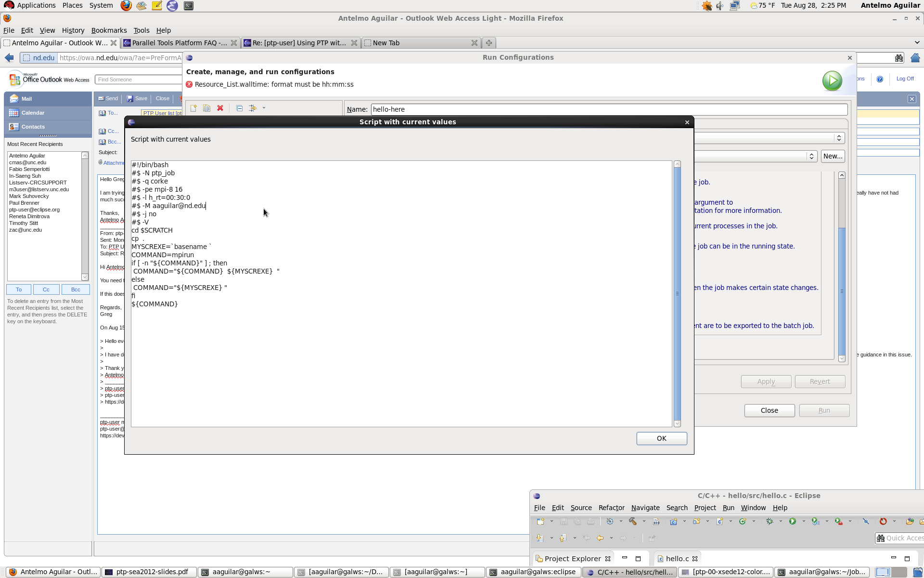Click the Run Configurations description scrollbar
The height and width of the screenshot is (578, 924).
[842, 266]
